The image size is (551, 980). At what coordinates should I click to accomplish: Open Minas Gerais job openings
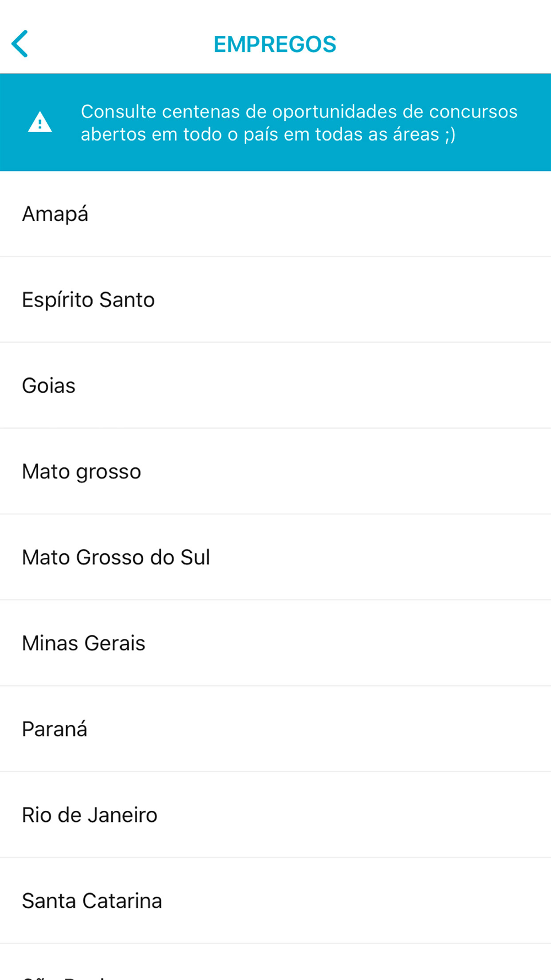point(275,643)
